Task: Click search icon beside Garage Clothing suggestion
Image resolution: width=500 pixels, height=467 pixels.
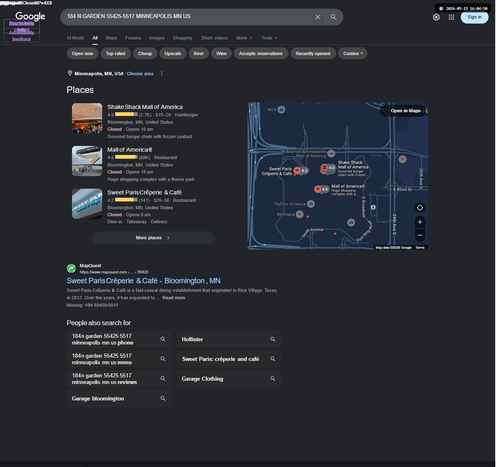Action: click(272, 379)
